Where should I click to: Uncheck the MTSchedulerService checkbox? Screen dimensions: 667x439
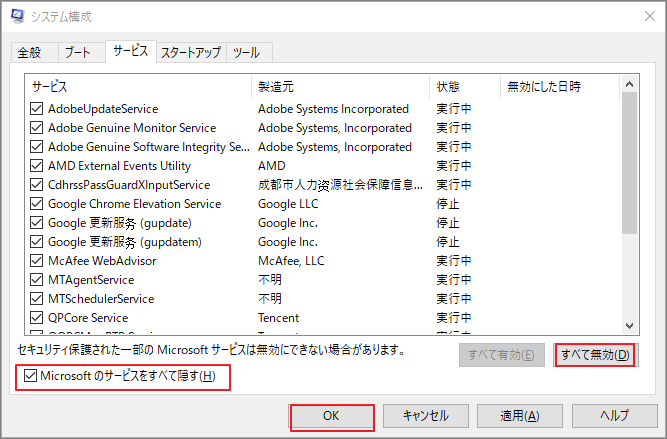[37, 299]
